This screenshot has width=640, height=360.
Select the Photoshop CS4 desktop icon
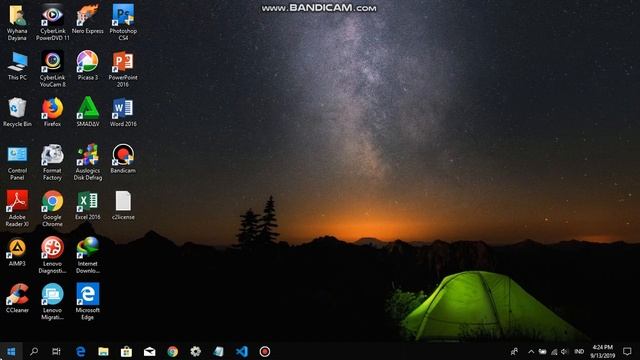click(123, 22)
